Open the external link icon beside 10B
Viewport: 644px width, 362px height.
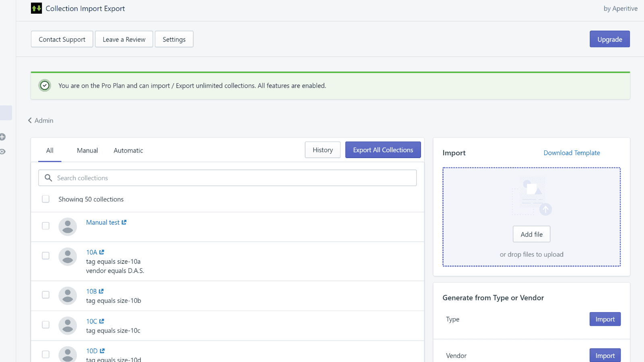(x=101, y=291)
